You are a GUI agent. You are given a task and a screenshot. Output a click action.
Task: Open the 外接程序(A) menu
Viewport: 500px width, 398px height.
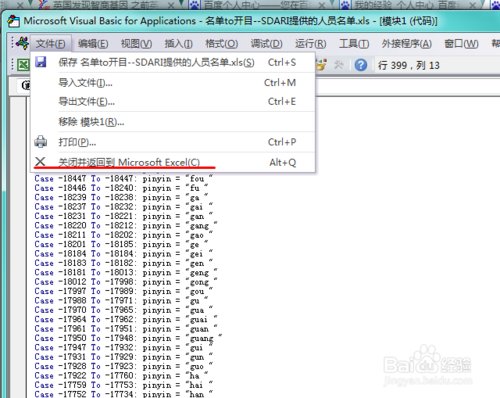407,44
